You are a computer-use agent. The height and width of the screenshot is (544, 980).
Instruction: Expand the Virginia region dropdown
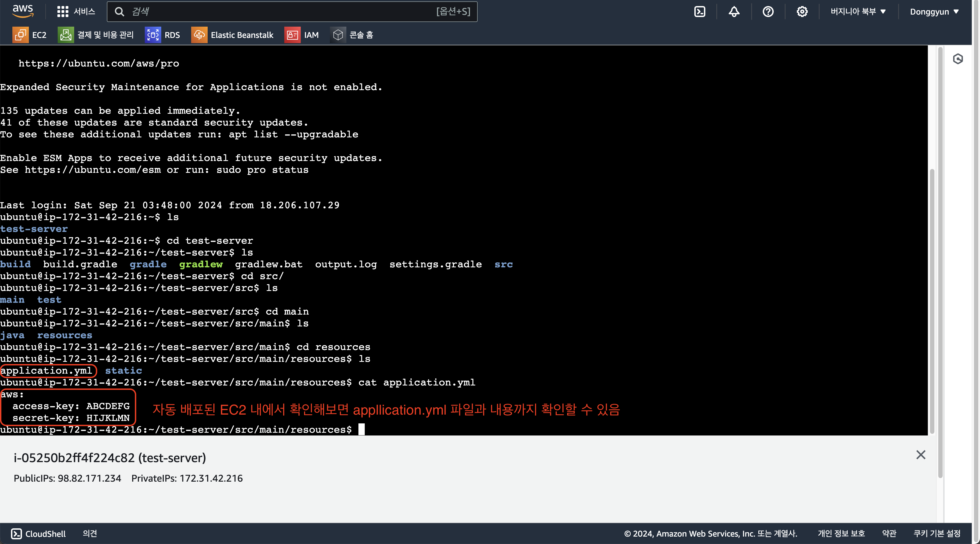(858, 12)
